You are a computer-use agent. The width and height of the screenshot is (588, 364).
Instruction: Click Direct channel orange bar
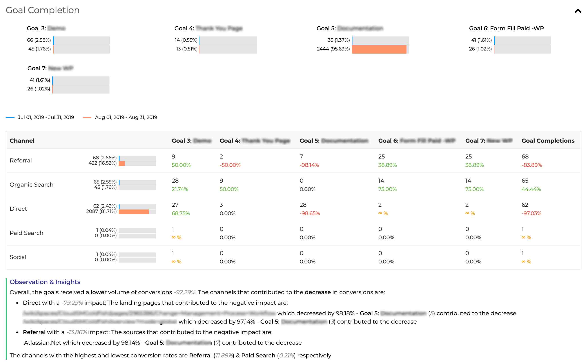point(134,212)
